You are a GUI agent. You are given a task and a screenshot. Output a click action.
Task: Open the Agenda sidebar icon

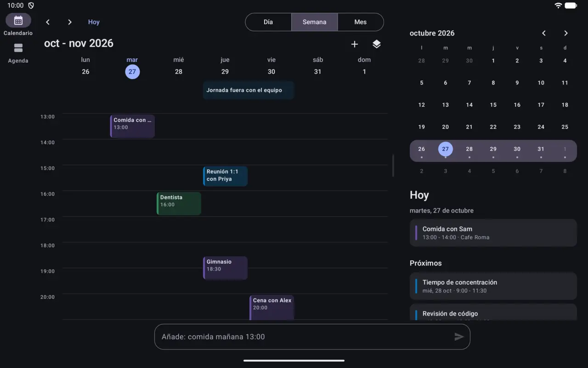pos(18,48)
